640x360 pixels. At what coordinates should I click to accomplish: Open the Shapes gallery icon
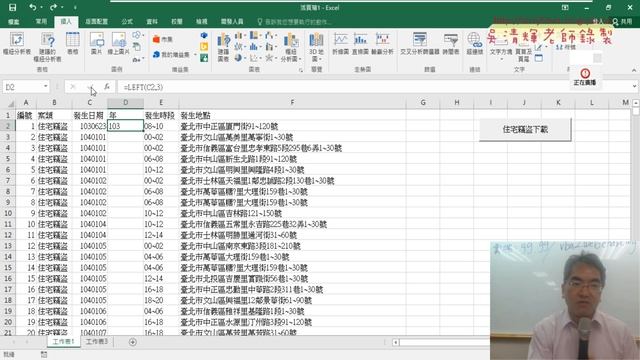[137, 36]
